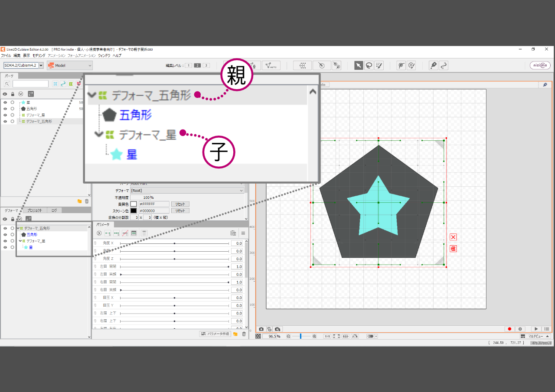Click パラメータ作成 button
Image resolution: width=555 pixels, height=392 pixels.
pyautogui.click(x=215, y=334)
